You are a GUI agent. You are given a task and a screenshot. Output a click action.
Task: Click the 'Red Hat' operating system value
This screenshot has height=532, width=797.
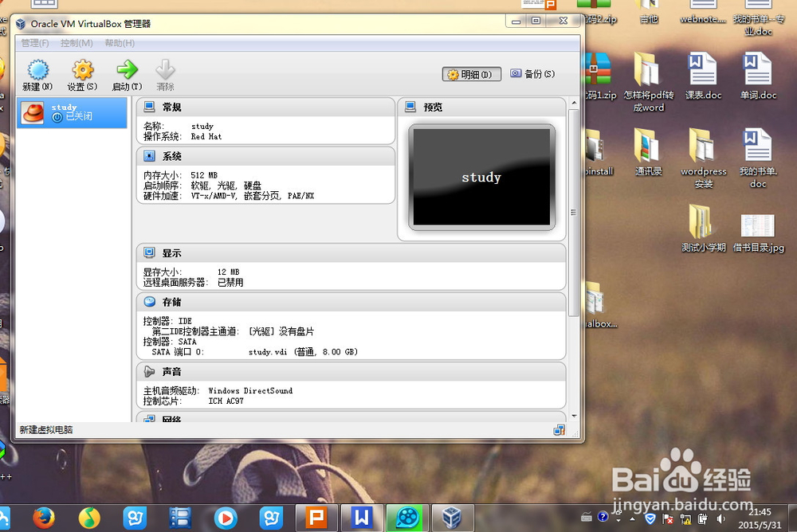(206, 137)
